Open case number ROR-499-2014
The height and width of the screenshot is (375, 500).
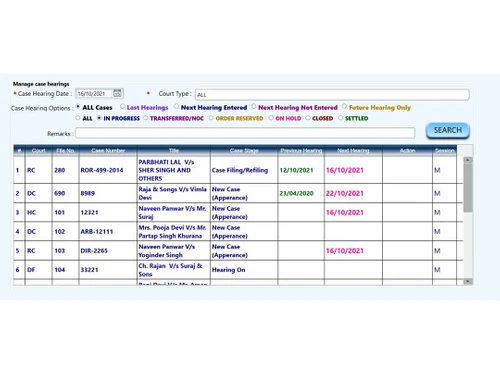pyautogui.click(x=102, y=170)
